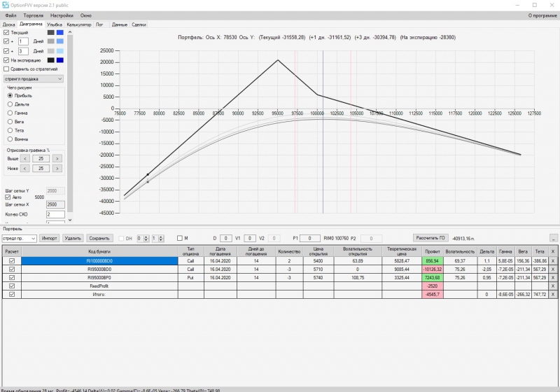Expand the 'стредл пр.' portfolio dropdown

click(x=19, y=239)
